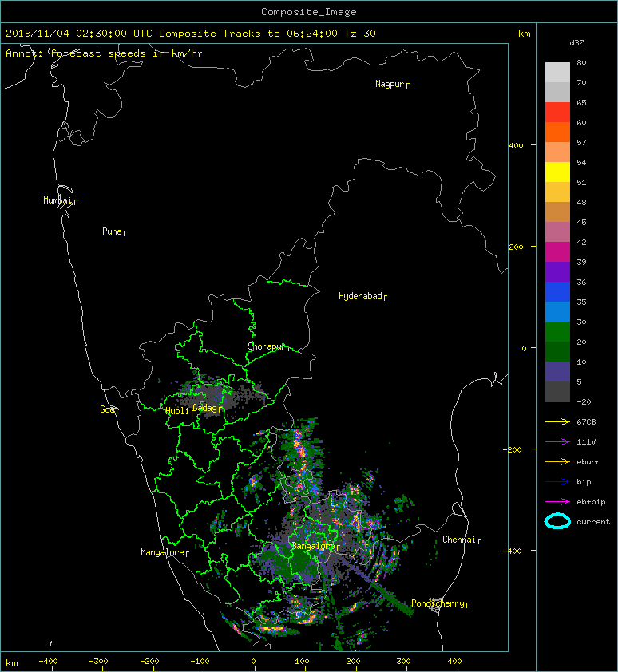Click the Mumbai city label

point(57,200)
